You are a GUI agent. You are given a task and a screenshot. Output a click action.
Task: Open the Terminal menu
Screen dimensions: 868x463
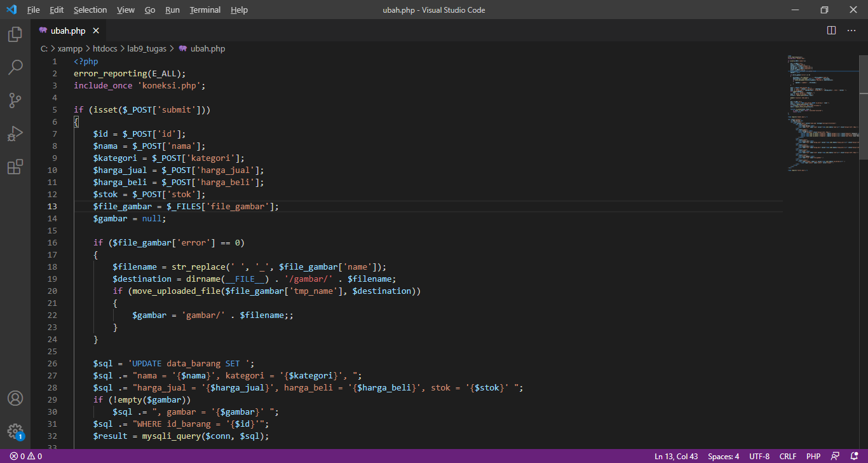coord(205,10)
